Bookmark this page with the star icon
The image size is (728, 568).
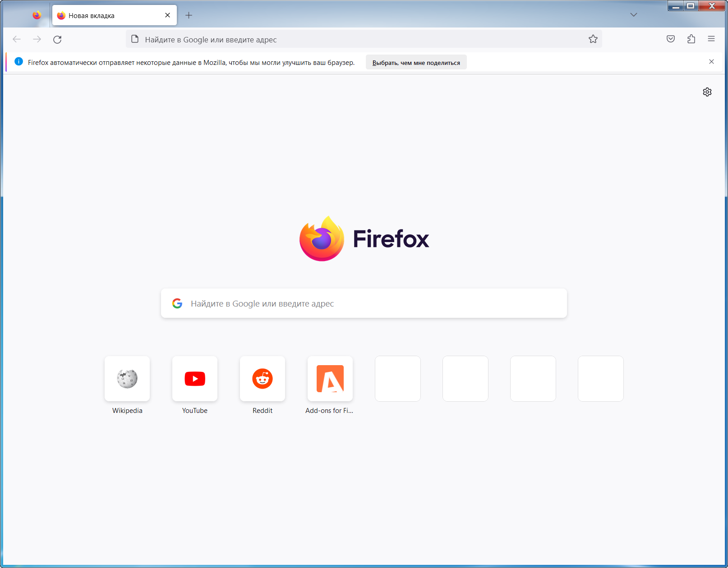[x=593, y=39]
